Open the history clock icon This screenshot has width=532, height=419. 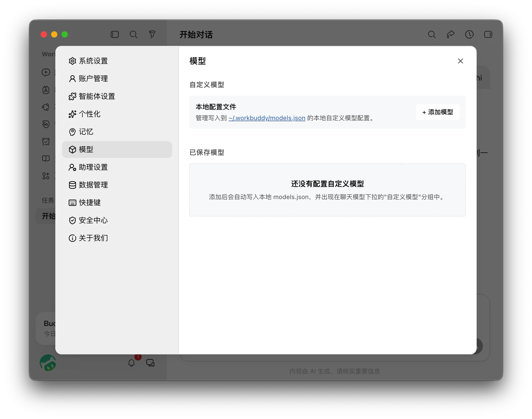click(469, 34)
